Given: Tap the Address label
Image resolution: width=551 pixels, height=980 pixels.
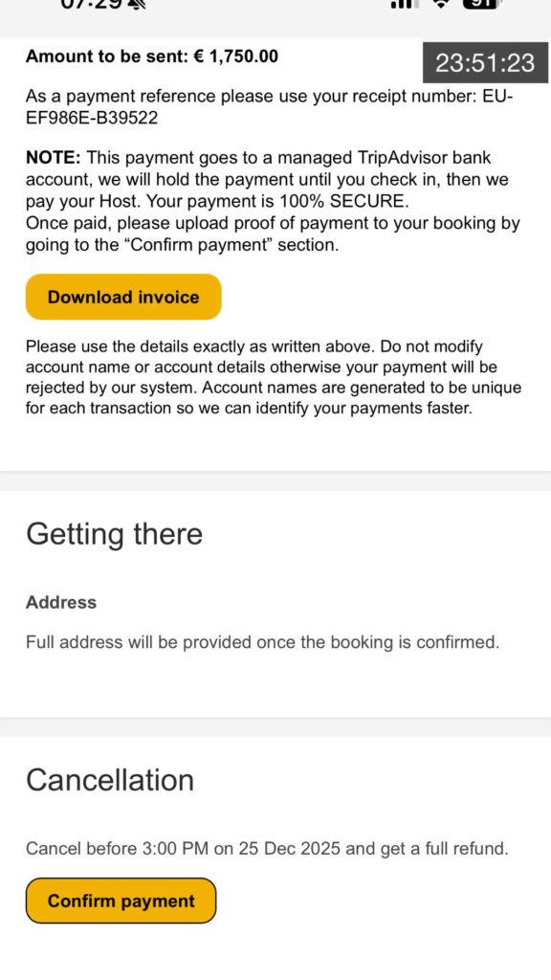Looking at the screenshot, I should tap(61, 603).
